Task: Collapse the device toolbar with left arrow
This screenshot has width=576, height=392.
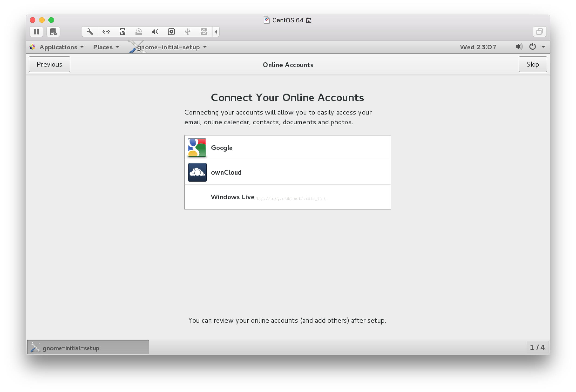Action: [x=216, y=32]
